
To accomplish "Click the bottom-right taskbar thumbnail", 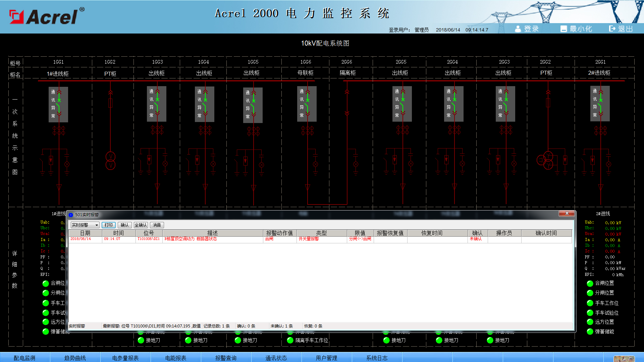I will [x=624, y=359].
